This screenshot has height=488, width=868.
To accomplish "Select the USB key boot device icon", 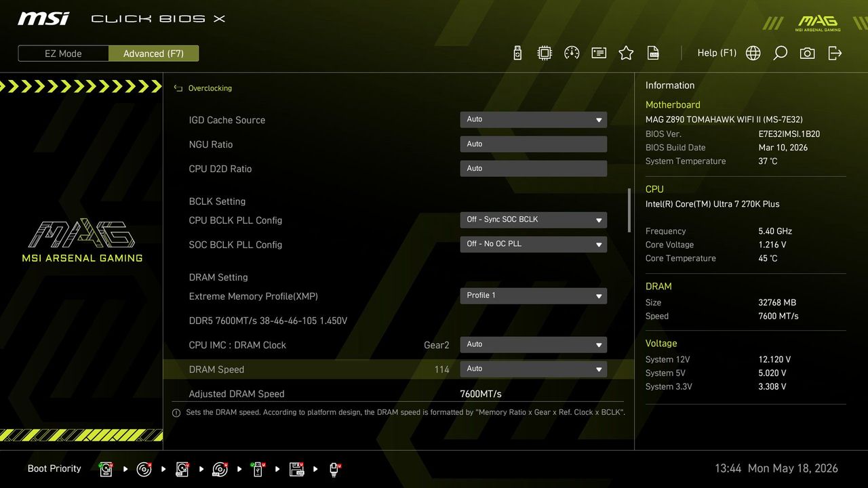I will [258, 469].
